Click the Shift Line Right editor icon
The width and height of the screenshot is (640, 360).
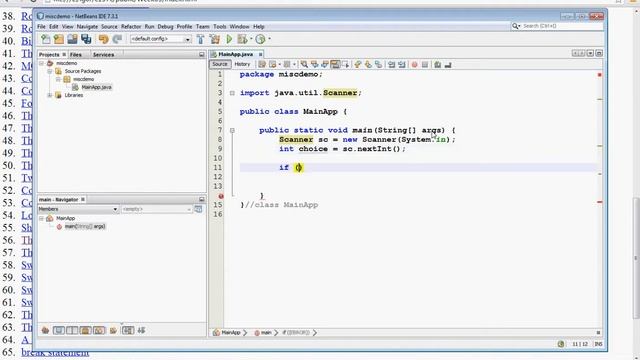tap(402, 64)
